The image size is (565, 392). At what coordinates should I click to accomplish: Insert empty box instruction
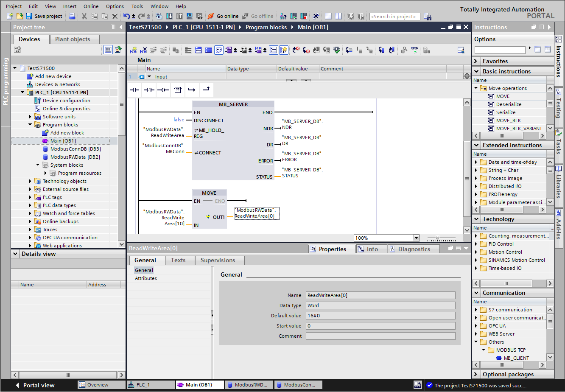[x=178, y=90]
